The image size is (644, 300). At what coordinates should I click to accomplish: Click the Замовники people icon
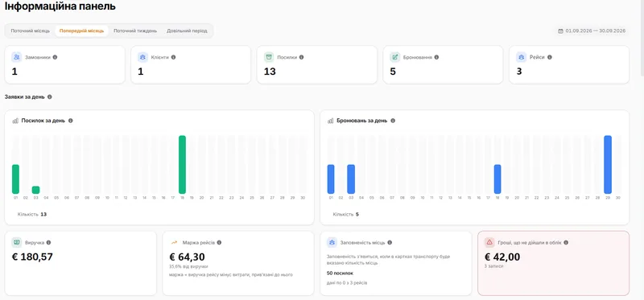click(x=16, y=57)
